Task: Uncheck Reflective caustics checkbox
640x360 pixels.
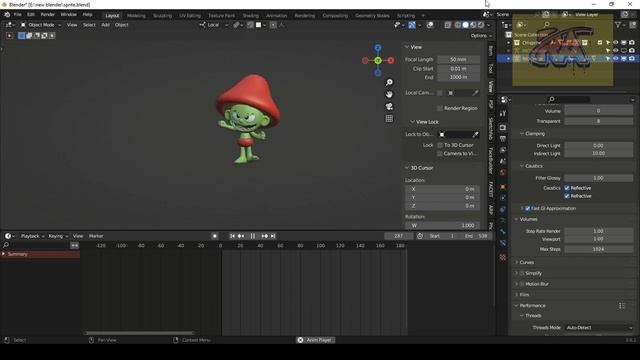Action: 567,188
